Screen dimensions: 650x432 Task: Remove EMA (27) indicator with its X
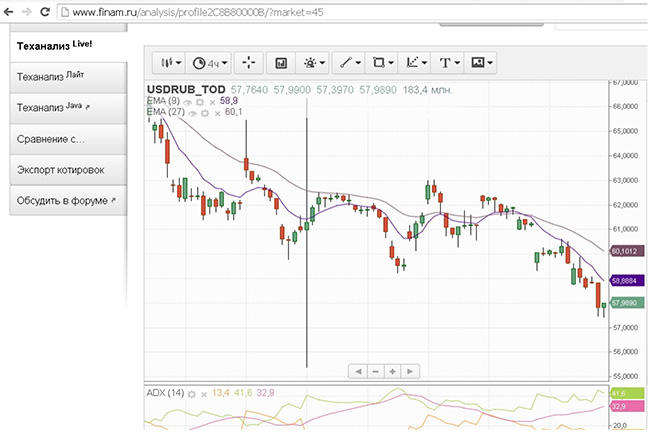[x=213, y=113]
